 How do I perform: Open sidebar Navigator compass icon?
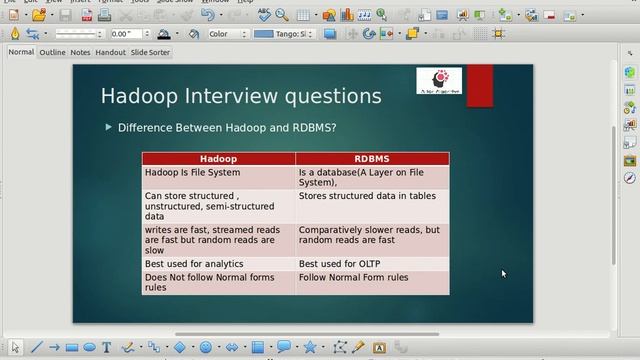(x=630, y=178)
